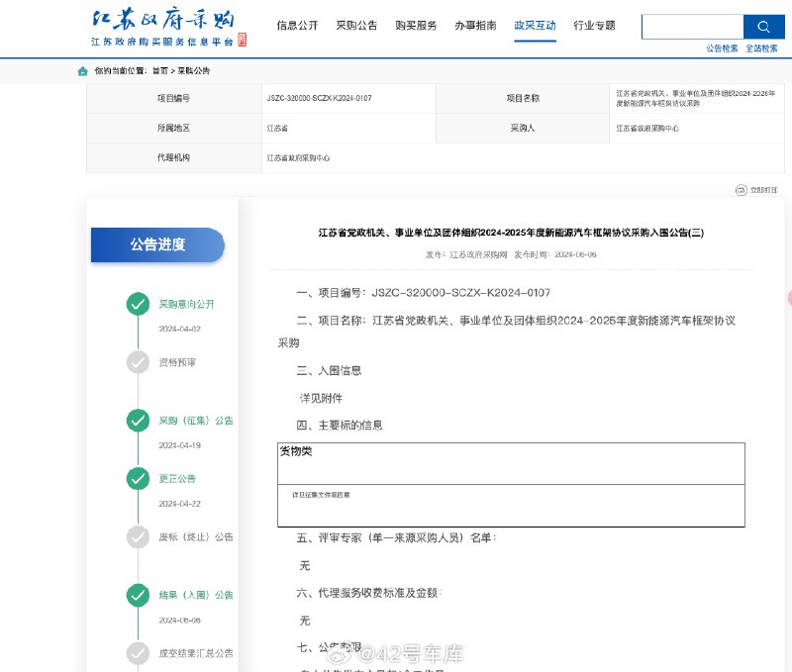Click the green check for 采购（征集）公告
Screen dimensions: 792x672
[138, 421]
